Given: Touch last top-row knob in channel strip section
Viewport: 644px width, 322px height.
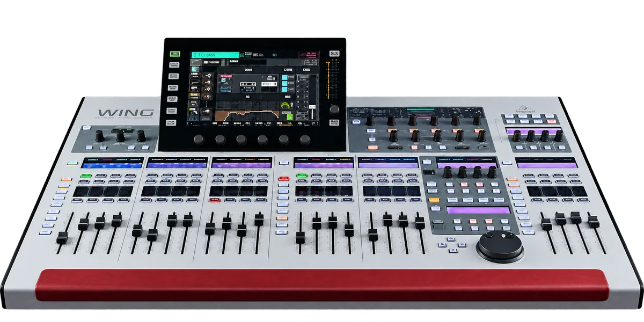Looking at the screenshot, I should point(477,120).
